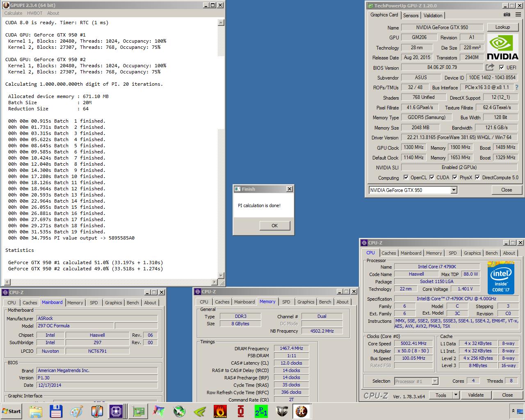Click the multicolored X taskbar icon
This screenshot has height=420, width=525.
[158, 411]
